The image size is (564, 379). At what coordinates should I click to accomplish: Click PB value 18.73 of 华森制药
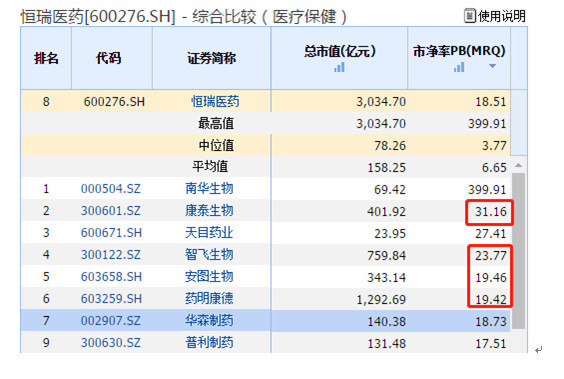click(491, 322)
